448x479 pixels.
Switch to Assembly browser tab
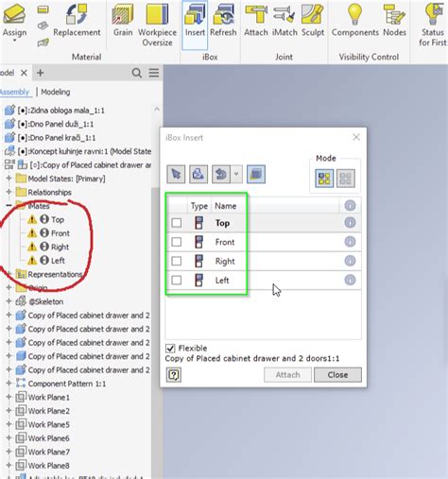(14, 92)
